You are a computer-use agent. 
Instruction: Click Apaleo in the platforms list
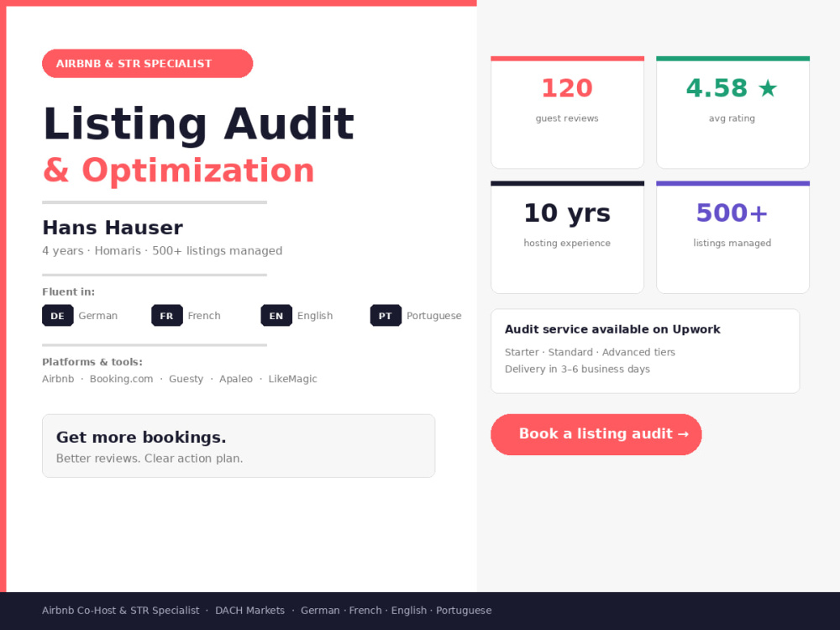(x=236, y=379)
